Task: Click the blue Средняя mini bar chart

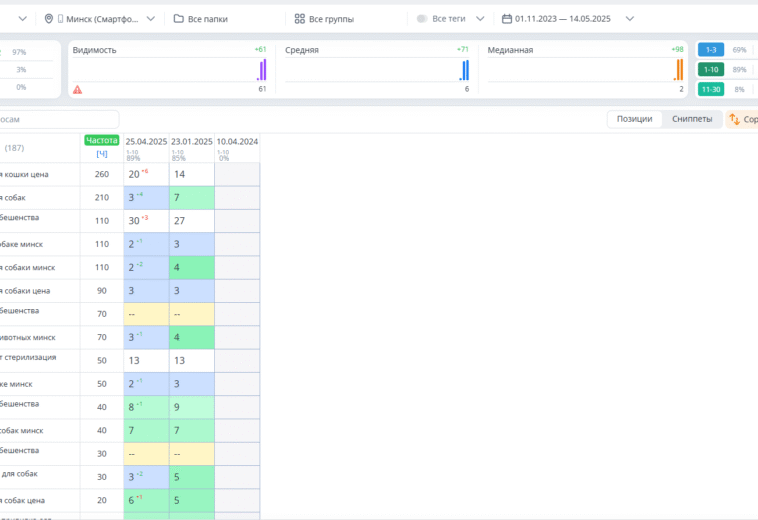Action: [x=464, y=70]
